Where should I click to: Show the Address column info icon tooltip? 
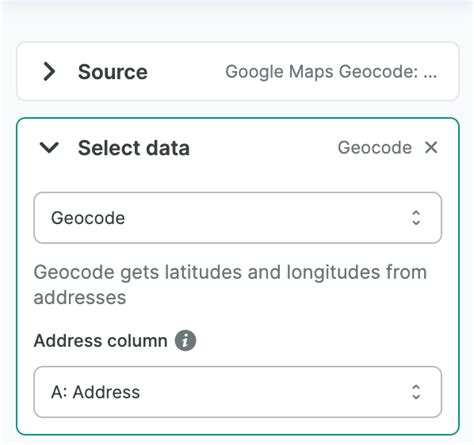coord(186,341)
